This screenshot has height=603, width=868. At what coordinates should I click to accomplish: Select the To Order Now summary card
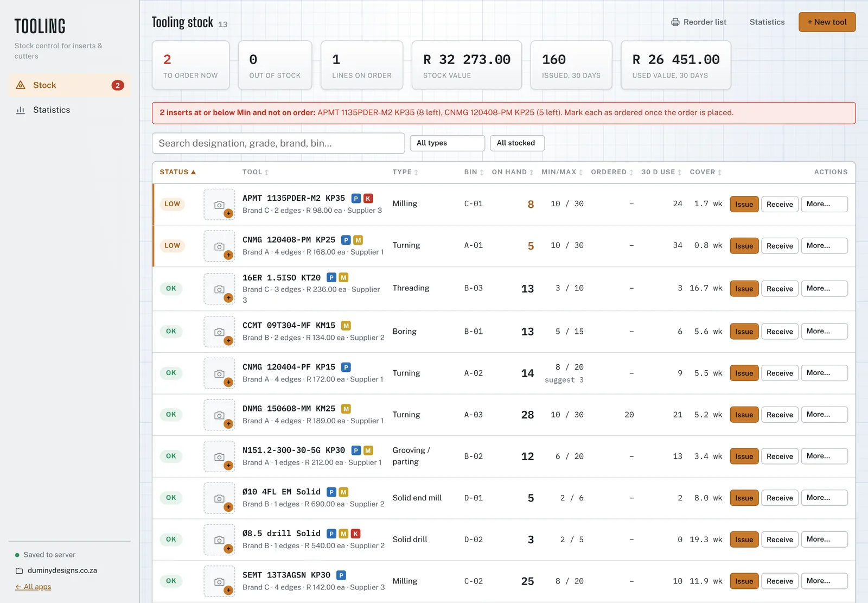pyautogui.click(x=190, y=65)
